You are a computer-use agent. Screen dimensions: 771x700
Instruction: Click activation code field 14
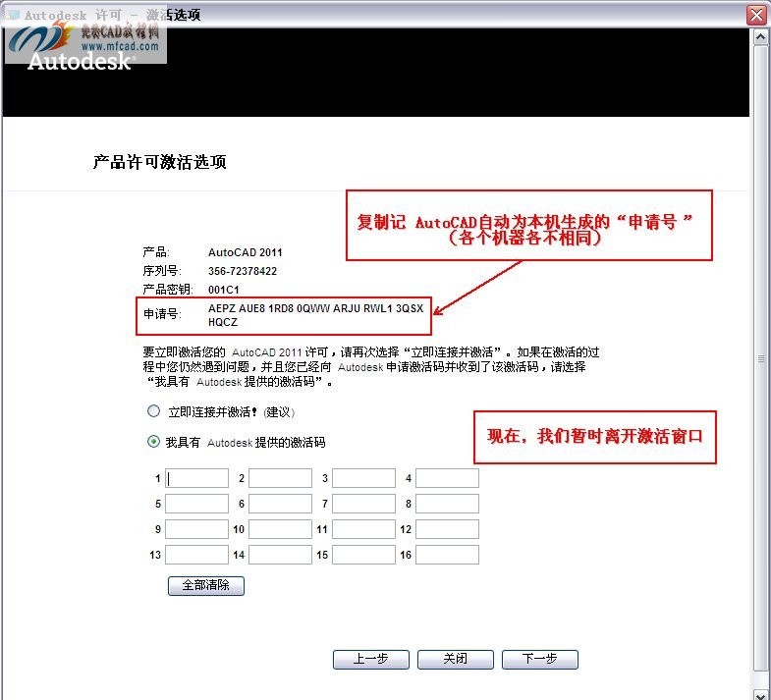280,555
